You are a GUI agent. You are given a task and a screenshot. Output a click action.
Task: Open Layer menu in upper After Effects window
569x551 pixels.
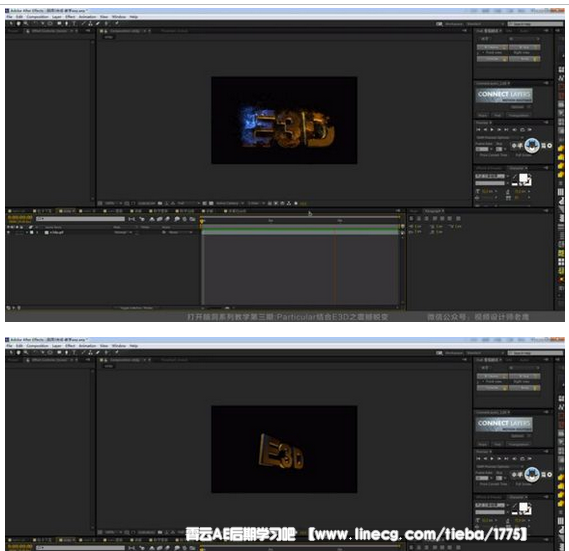pos(57,17)
